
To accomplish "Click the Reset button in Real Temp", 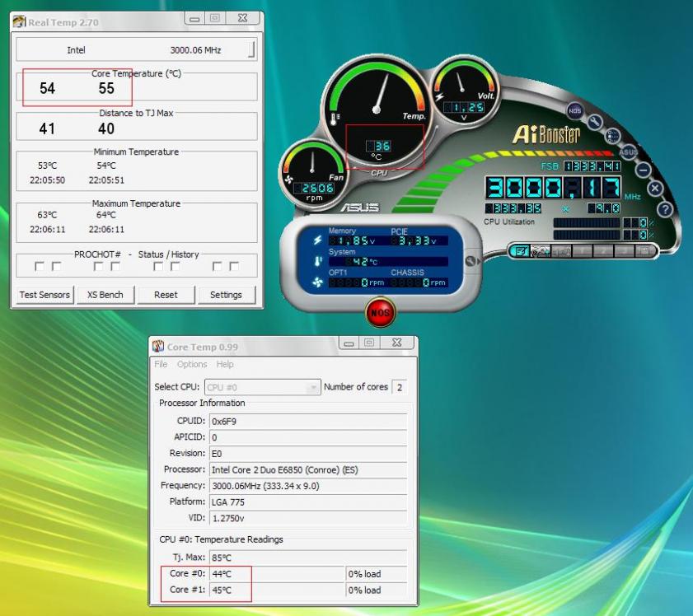I will point(166,295).
